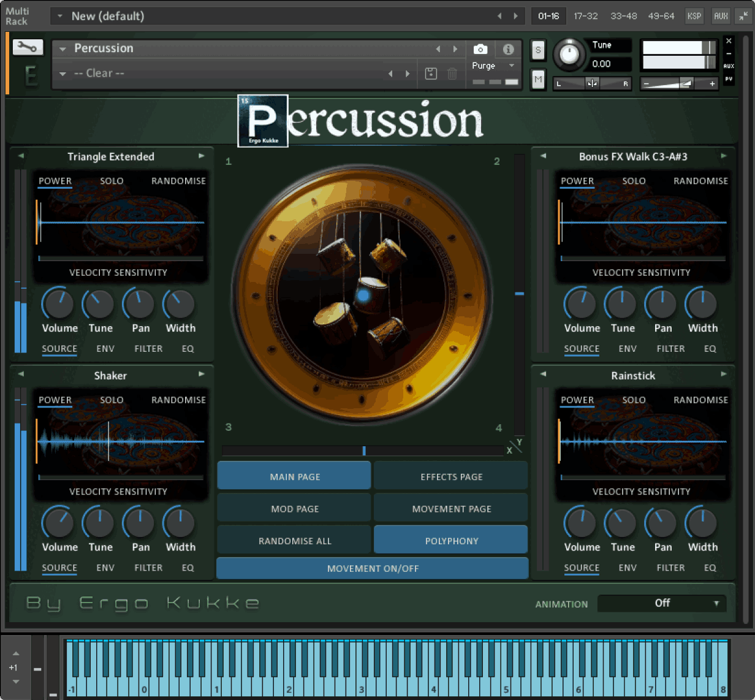Toggle MOVEMENT ON/OFF
Screen dimensions: 755x700
(373, 568)
